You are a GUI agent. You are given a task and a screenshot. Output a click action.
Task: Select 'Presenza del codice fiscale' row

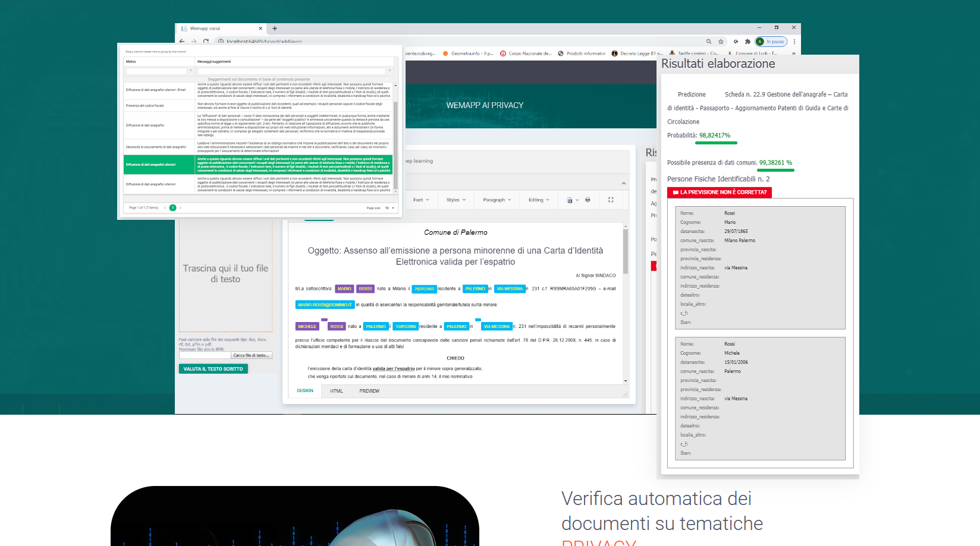tap(258, 106)
